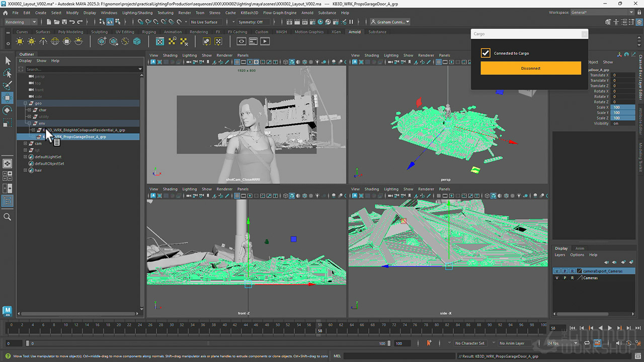Click the Save scene icon
This screenshot has height=362, width=644.
63,22
